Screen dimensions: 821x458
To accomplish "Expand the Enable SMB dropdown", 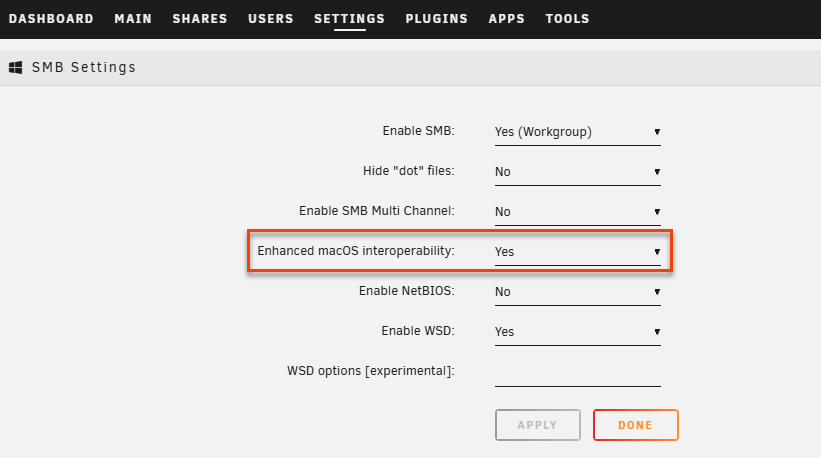I will [577, 132].
